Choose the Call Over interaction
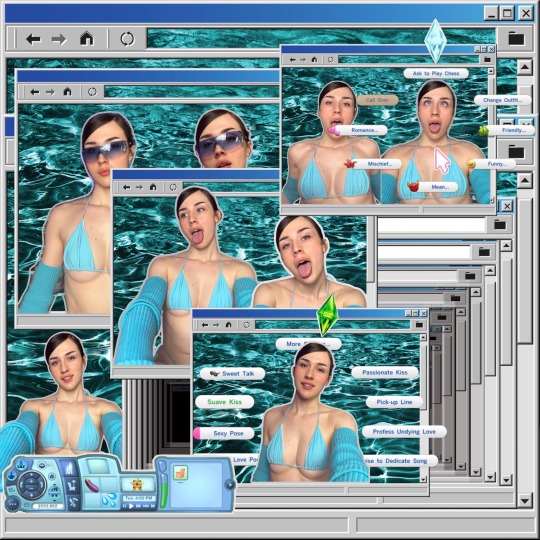 (x=377, y=100)
